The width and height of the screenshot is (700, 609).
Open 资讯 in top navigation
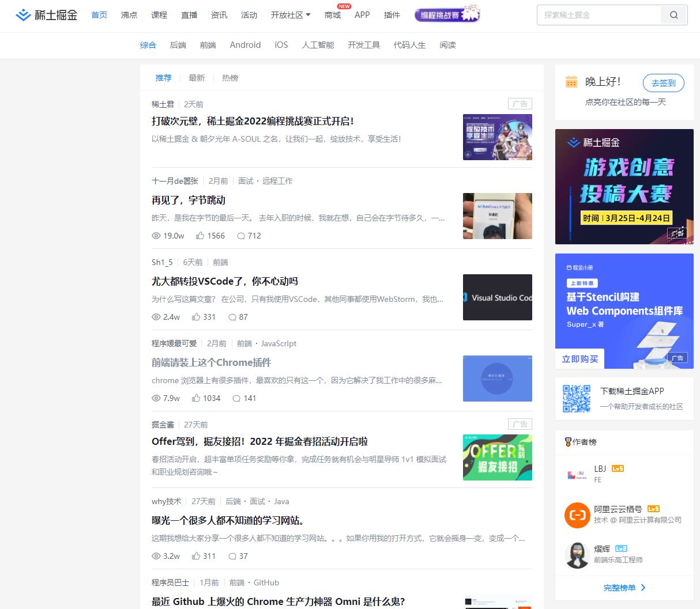(x=219, y=15)
